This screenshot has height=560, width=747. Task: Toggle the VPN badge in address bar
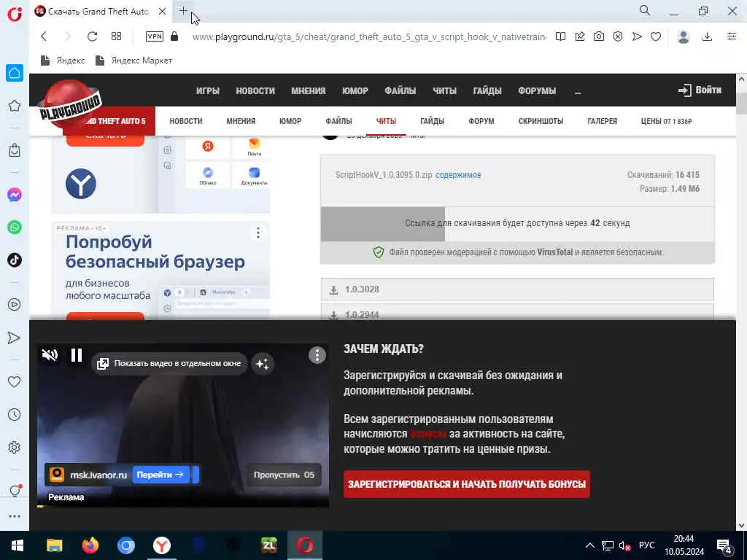pos(155,36)
